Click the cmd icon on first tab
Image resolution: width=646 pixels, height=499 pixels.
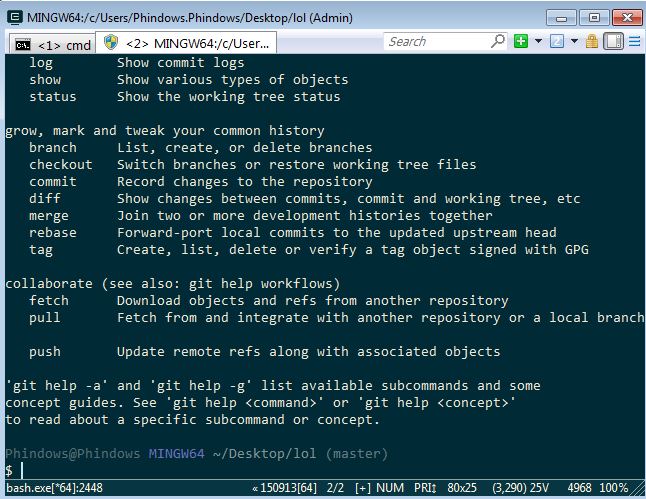(23, 45)
